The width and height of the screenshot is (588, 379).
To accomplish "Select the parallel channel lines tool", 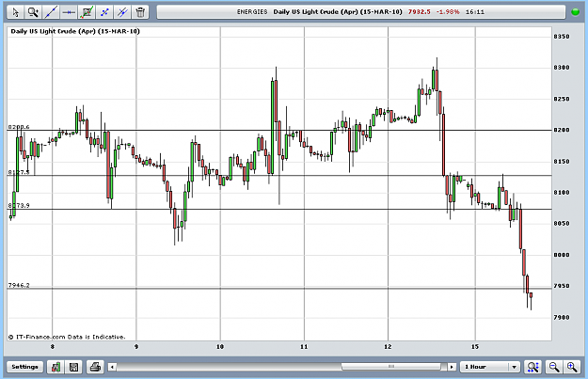I will pyautogui.click(x=122, y=12).
